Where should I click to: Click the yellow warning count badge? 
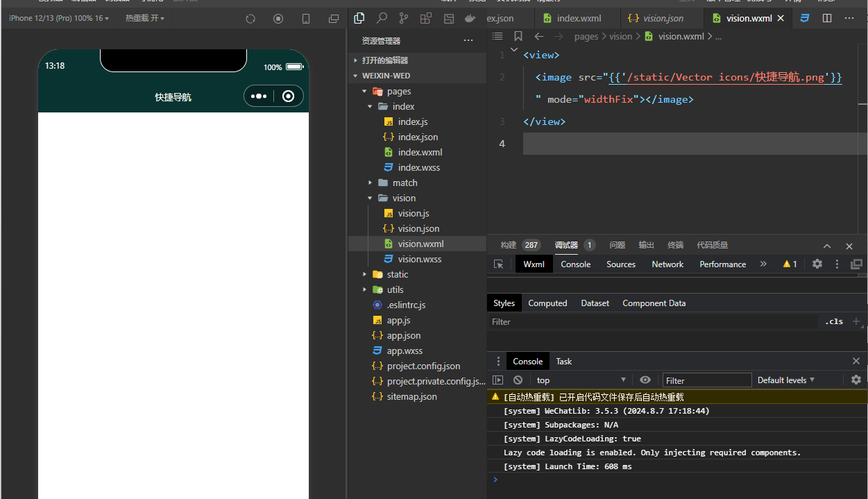(790, 264)
